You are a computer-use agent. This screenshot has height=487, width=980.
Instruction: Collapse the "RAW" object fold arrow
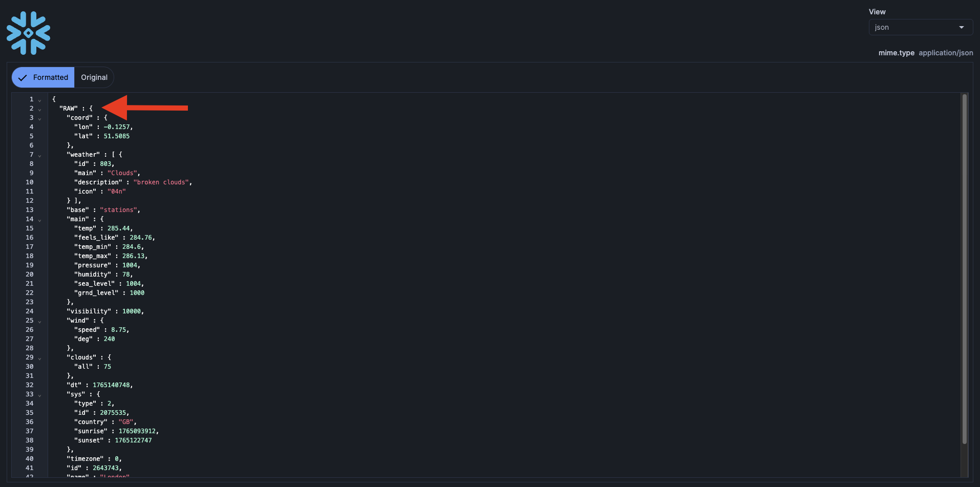[x=40, y=109]
